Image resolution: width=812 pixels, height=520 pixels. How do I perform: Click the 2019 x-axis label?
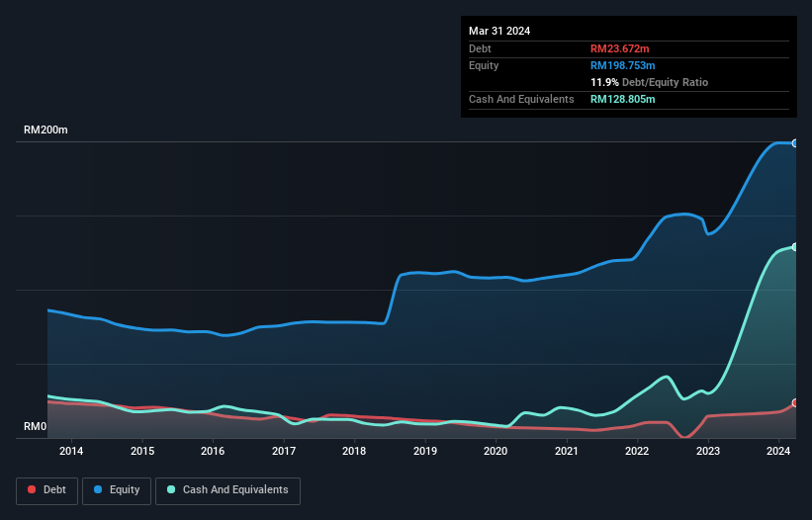425,451
